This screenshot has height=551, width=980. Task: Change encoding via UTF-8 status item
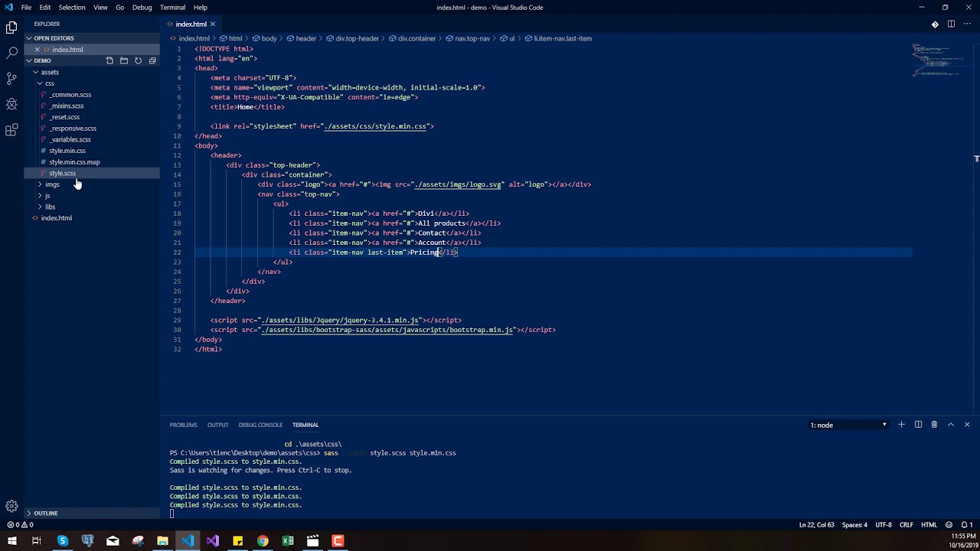(883, 525)
